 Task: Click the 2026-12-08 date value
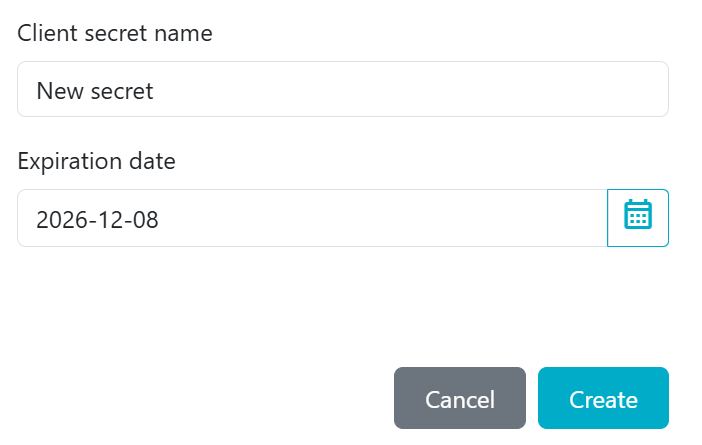point(97,219)
